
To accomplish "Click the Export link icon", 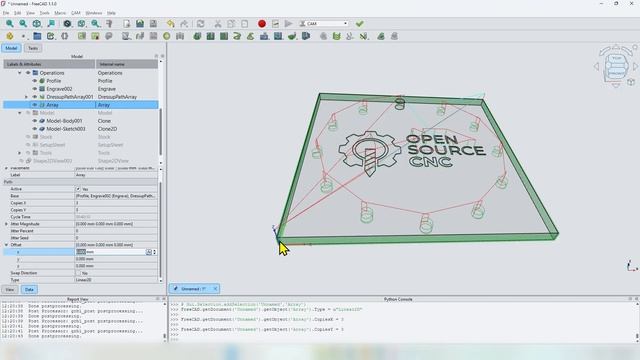I will 51,36.
